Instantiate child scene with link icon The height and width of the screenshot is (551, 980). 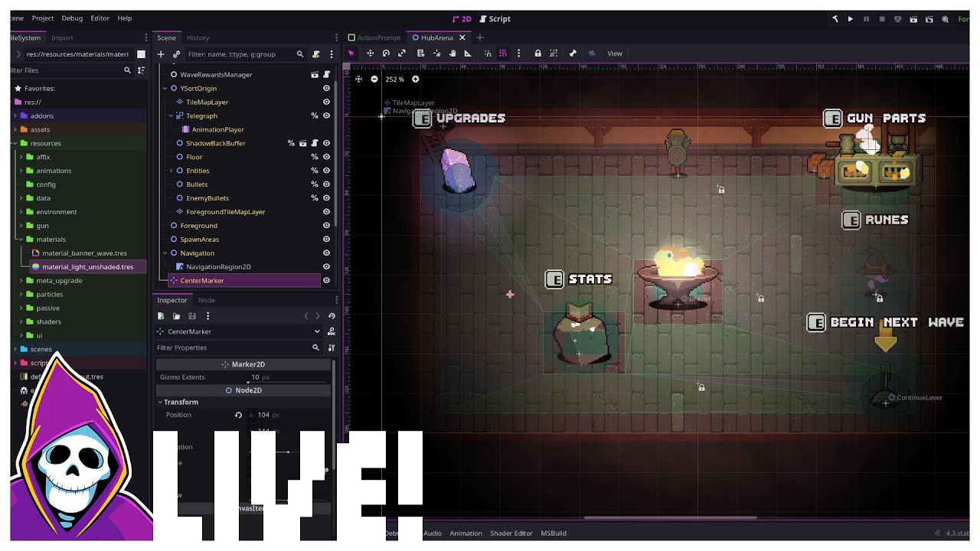click(x=176, y=54)
